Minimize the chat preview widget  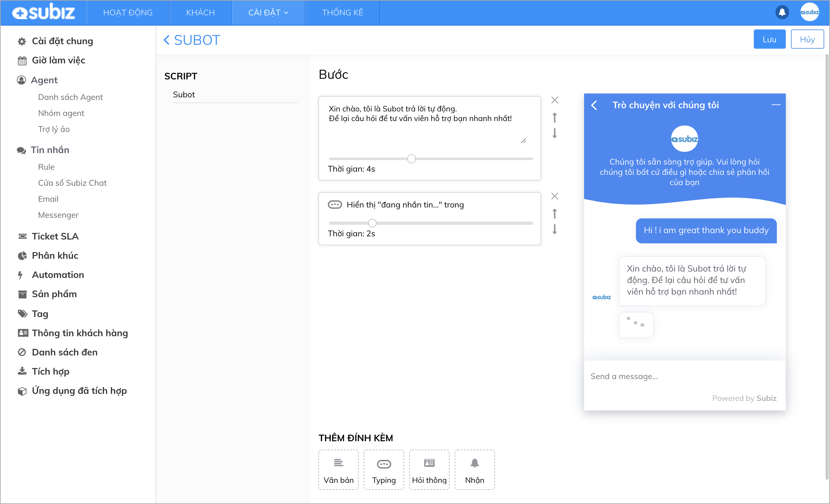coord(776,105)
